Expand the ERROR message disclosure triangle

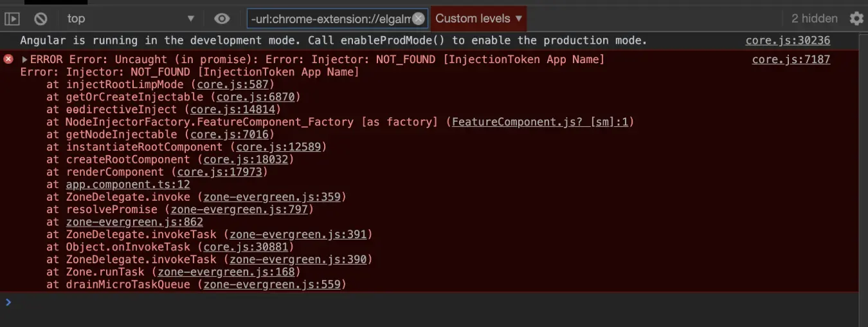(24, 59)
